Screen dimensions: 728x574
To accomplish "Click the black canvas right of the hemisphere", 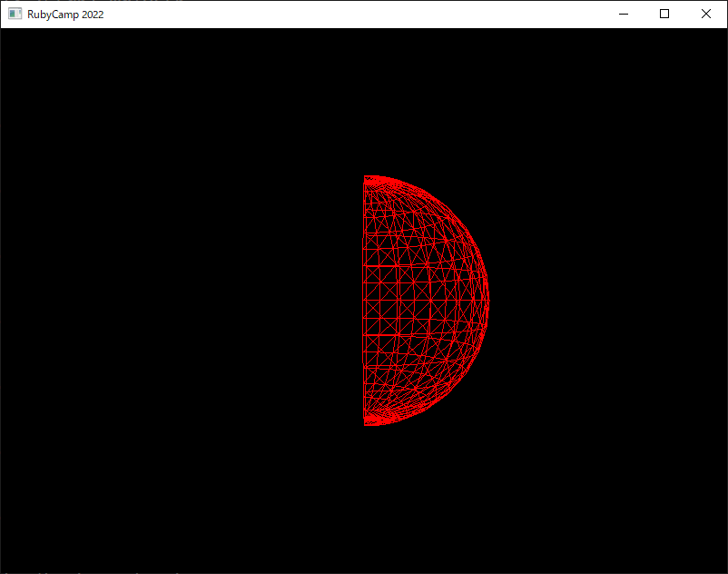I will click(608, 301).
